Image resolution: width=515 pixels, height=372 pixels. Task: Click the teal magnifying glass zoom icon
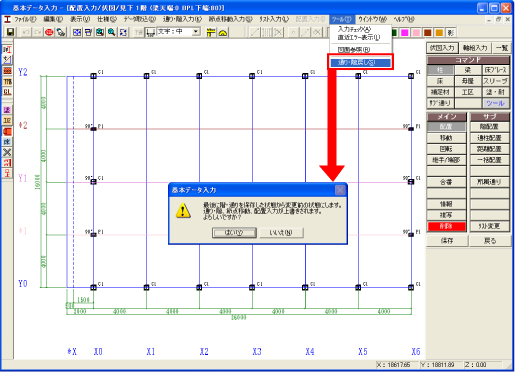coord(112,32)
